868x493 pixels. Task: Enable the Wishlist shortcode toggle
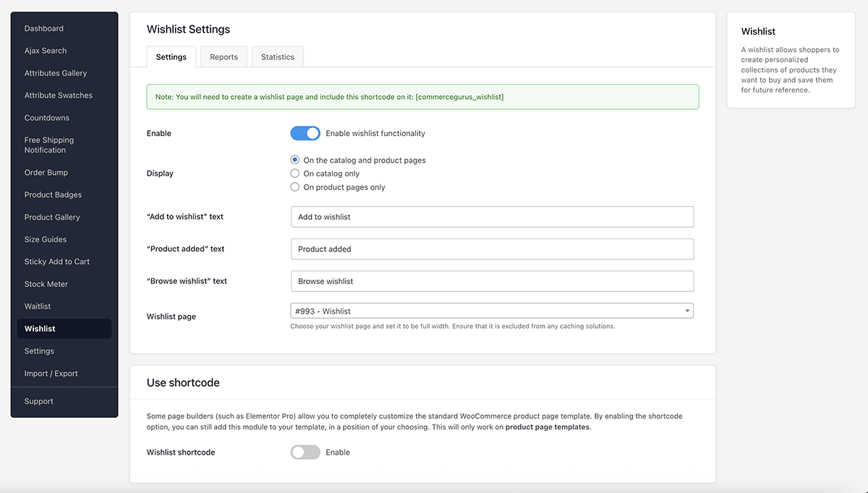coord(305,452)
